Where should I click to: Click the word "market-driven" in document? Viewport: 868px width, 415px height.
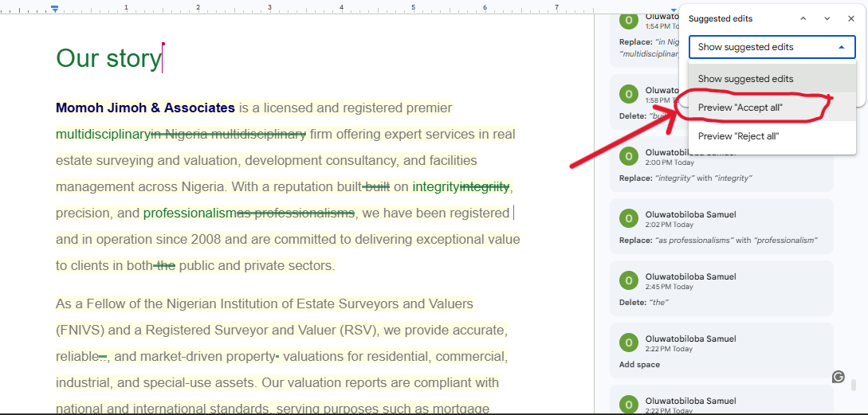[181, 357]
